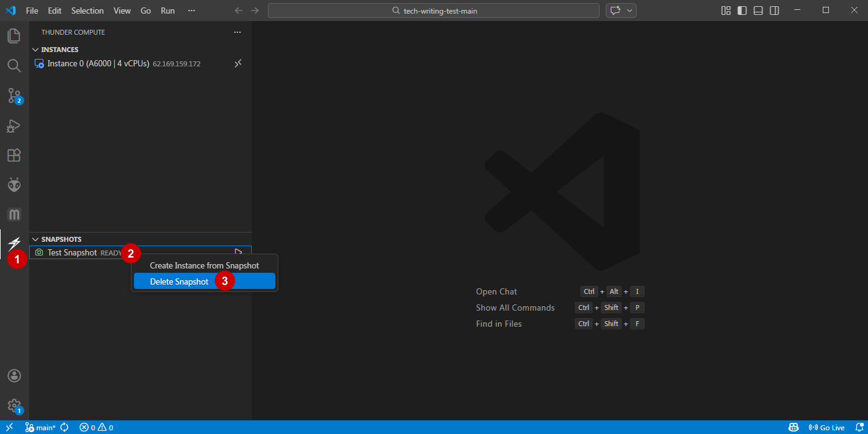Open the View menu

click(122, 11)
